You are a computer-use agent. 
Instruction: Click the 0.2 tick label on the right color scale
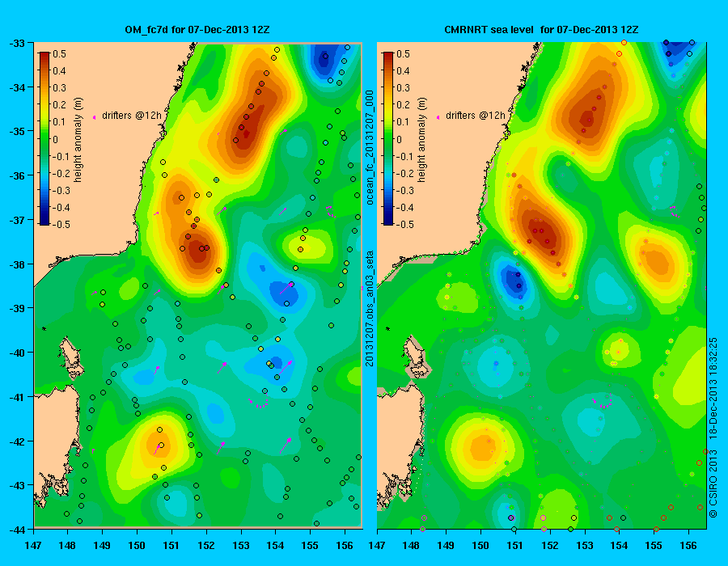tap(403, 105)
